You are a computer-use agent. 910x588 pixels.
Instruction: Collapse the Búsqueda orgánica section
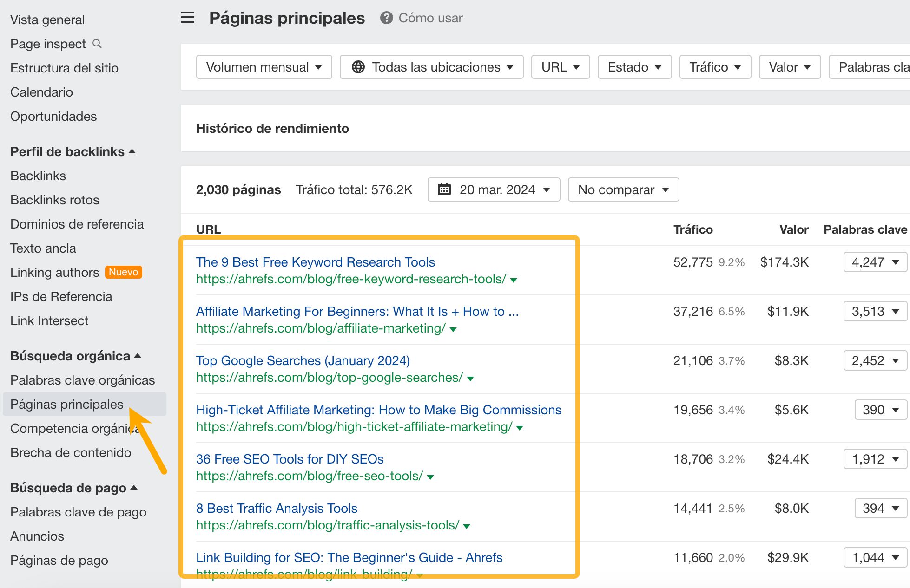137,356
